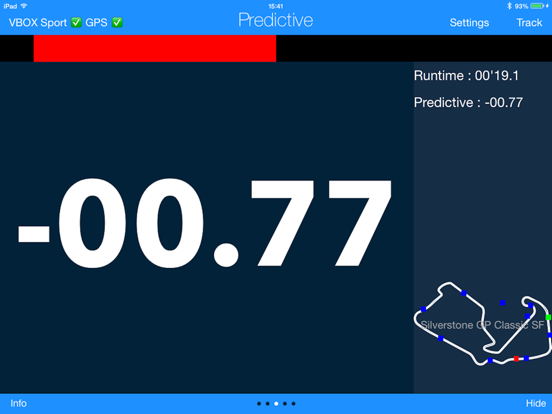
Task: Select the first page indicator dot
Action: tap(259, 404)
